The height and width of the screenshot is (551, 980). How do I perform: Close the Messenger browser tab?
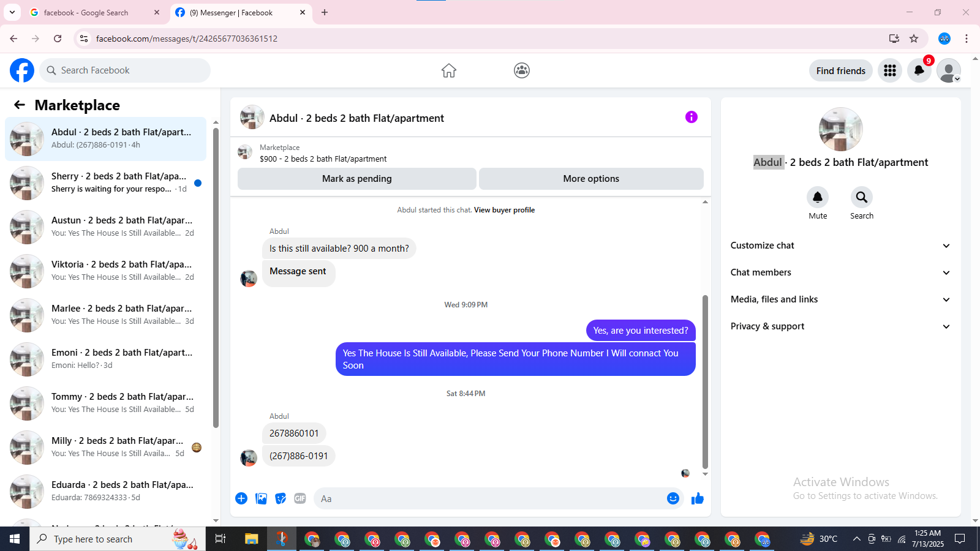(x=303, y=12)
